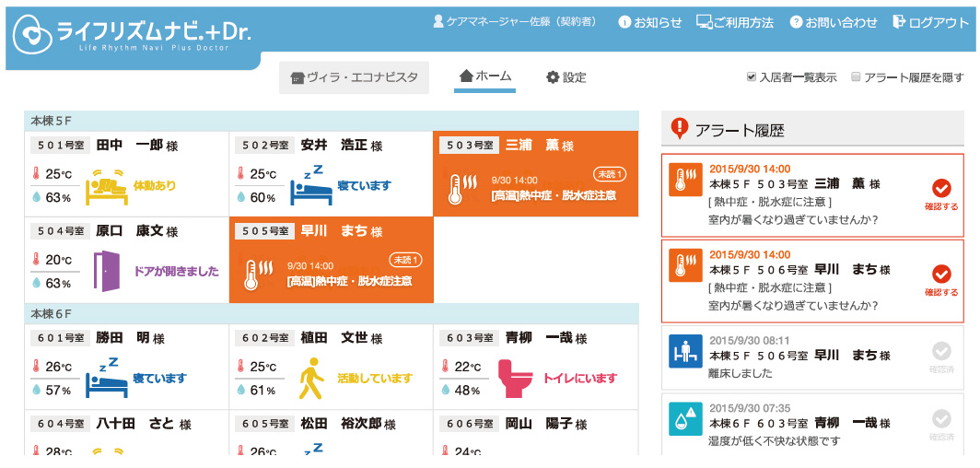Click the high-temperature thermometer icon in room 505 card

tap(258, 275)
